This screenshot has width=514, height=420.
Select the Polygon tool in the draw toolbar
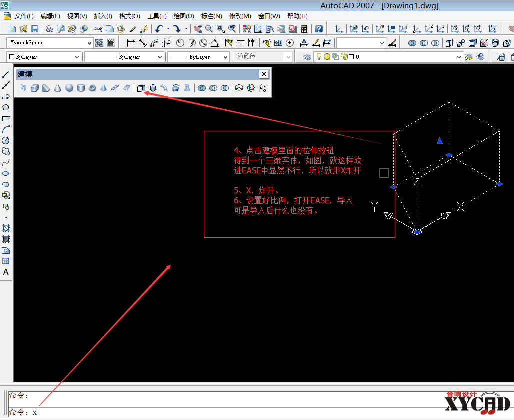[x=6, y=107]
